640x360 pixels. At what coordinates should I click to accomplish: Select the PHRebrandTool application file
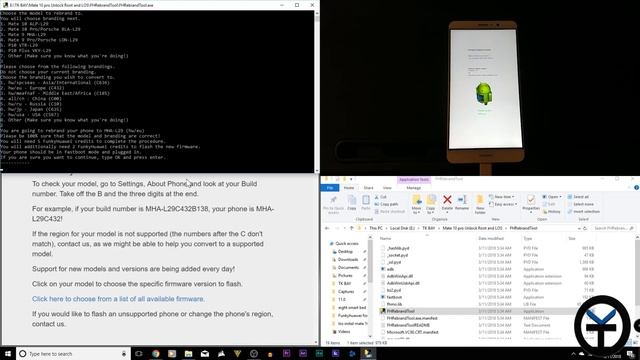coord(400,311)
